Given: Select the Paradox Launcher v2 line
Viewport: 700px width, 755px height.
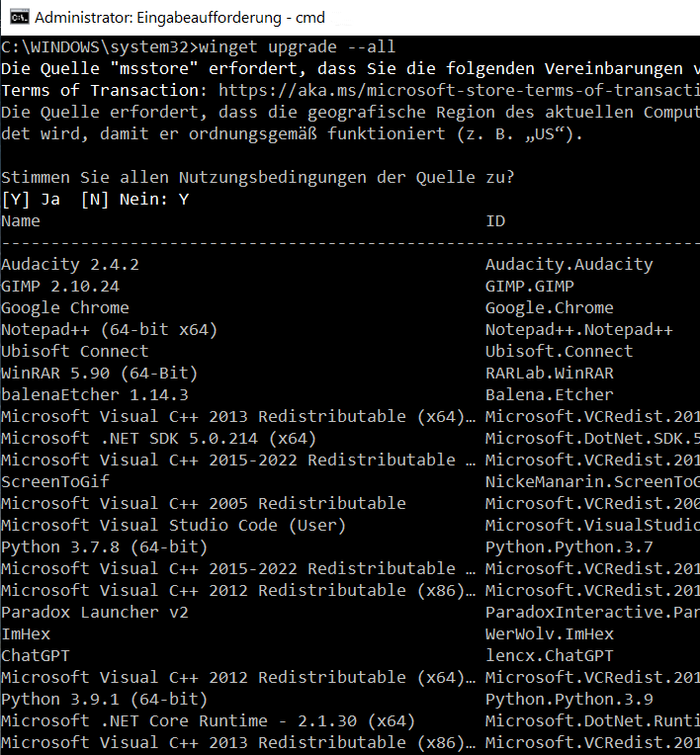Looking at the screenshot, I should pyautogui.click(x=350, y=613).
